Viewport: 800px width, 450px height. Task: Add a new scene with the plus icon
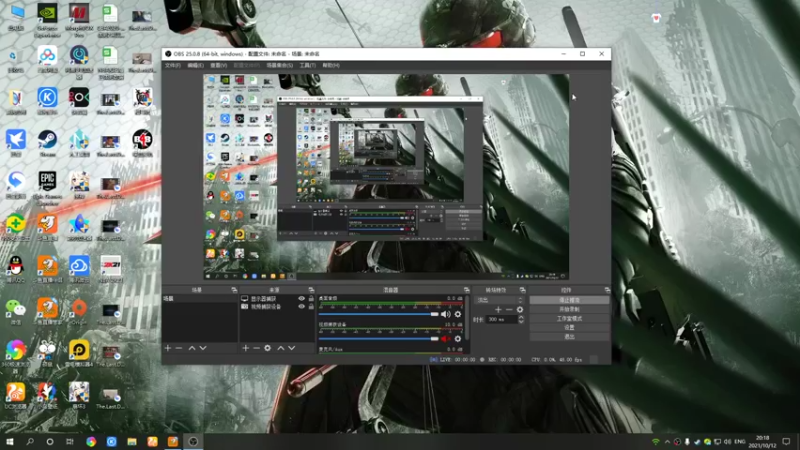(168, 348)
